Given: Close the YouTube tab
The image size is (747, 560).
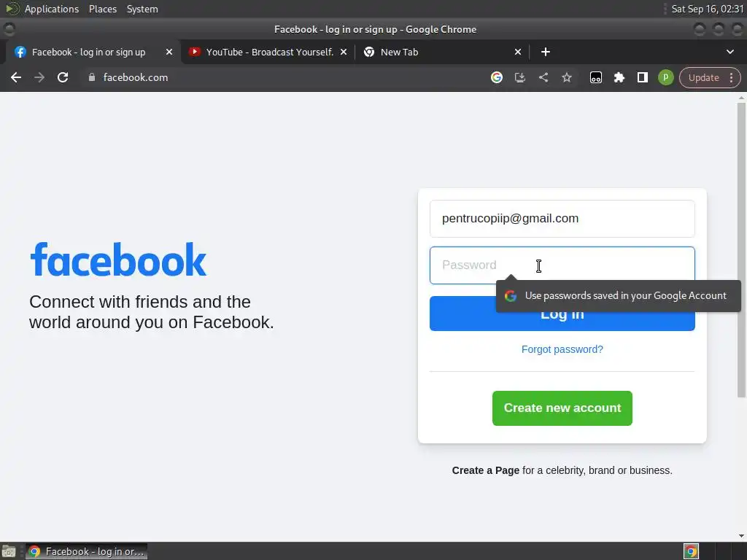Looking at the screenshot, I should [x=344, y=52].
